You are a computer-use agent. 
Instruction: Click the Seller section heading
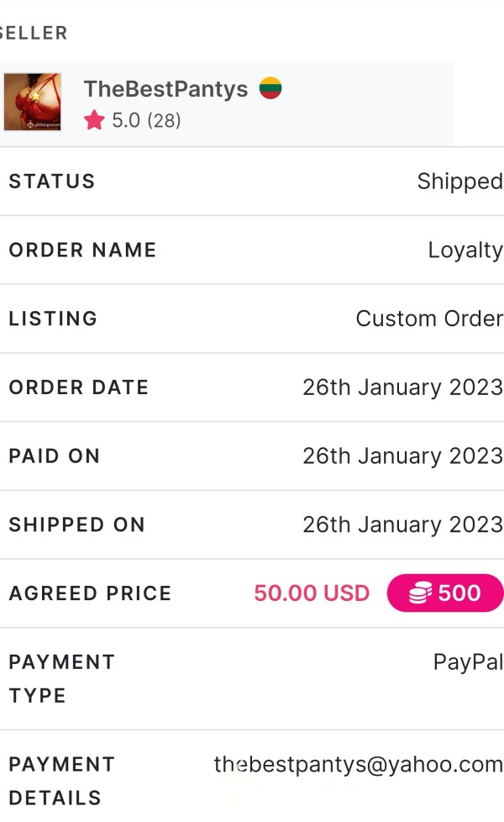coord(34,33)
